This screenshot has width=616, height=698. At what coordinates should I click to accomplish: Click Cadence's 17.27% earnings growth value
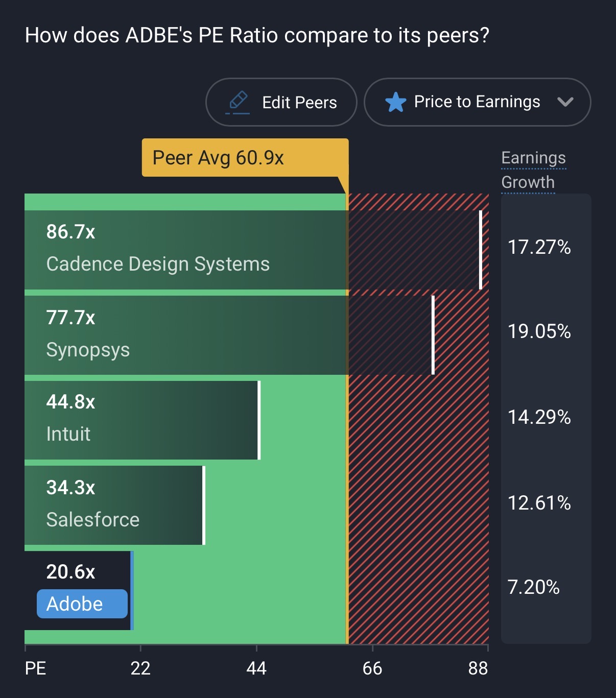pos(539,247)
